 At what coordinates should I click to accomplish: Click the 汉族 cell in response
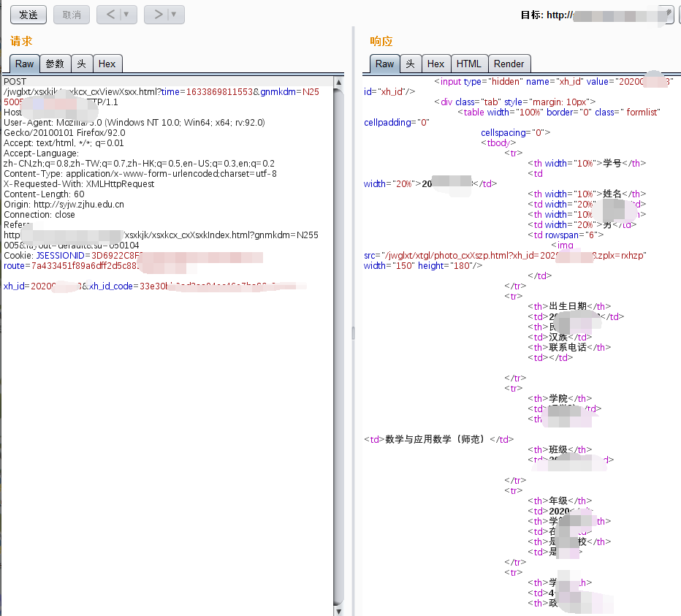pos(558,337)
